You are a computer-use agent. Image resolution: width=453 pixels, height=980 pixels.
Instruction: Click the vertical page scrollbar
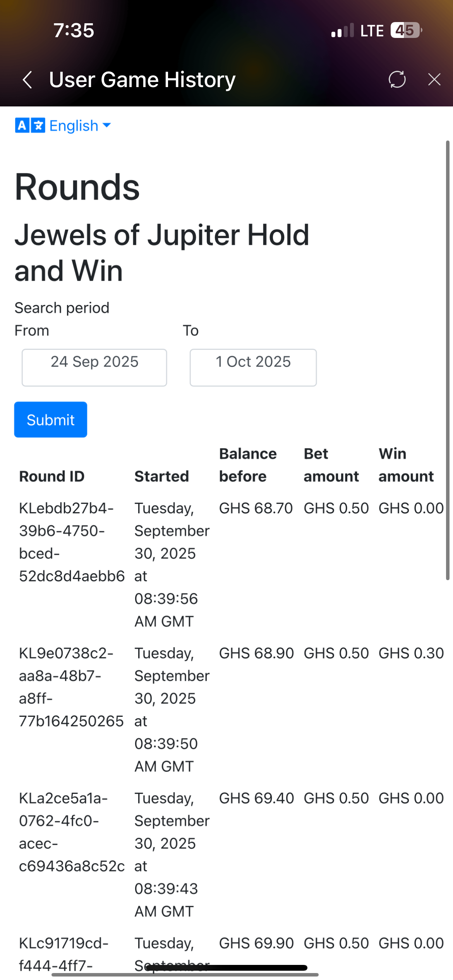pyautogui.click(x=448, y=360)
